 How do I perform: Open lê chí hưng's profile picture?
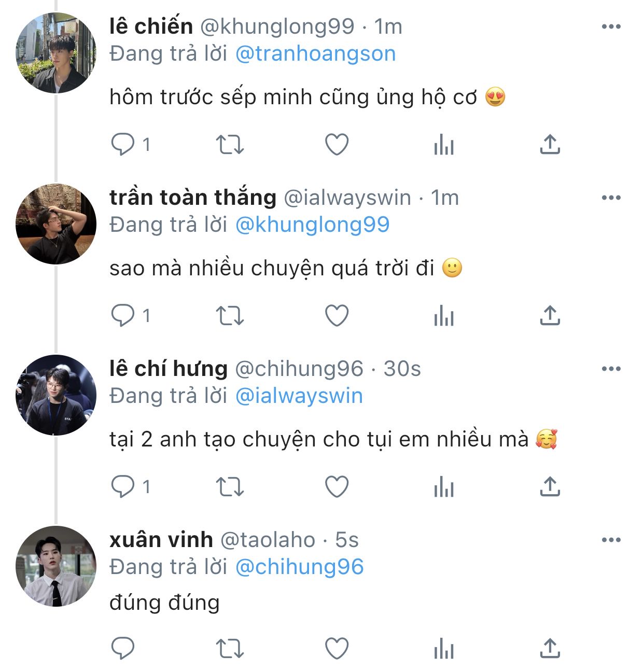(56, 395)
